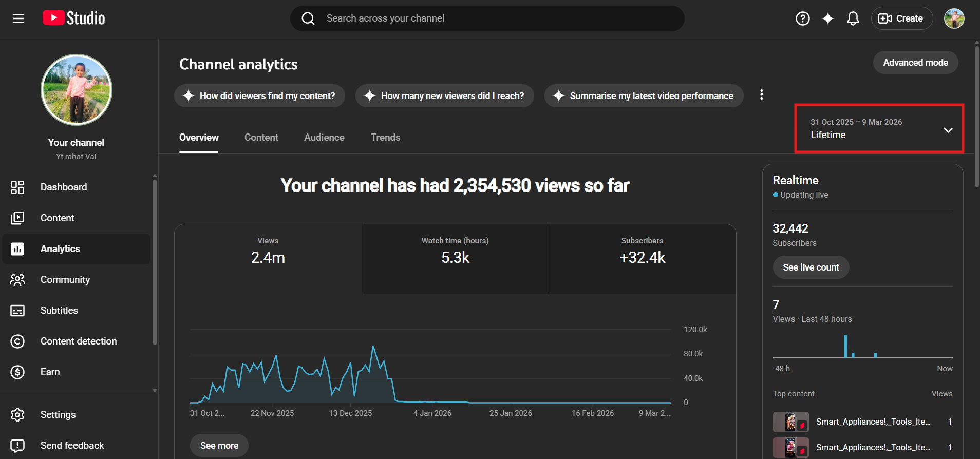Switch to the Trends tab
The image size is (980, 459).
point(385,138)
